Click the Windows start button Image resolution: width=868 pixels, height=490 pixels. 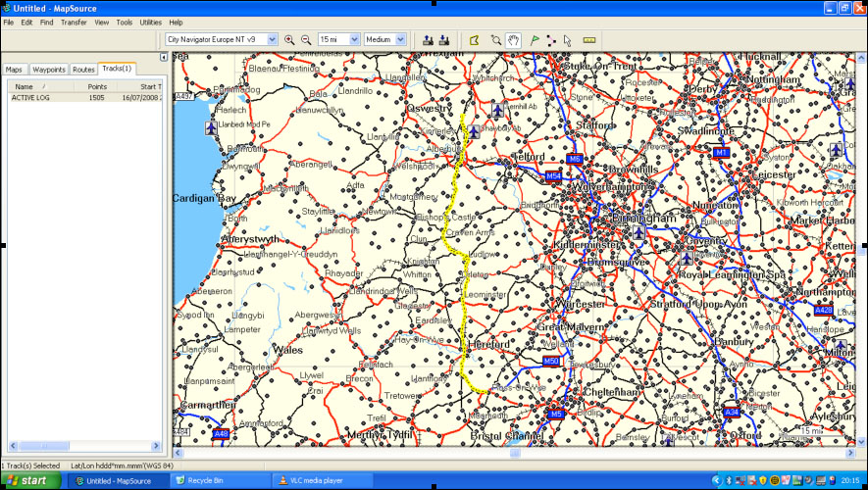click(29, 480)
